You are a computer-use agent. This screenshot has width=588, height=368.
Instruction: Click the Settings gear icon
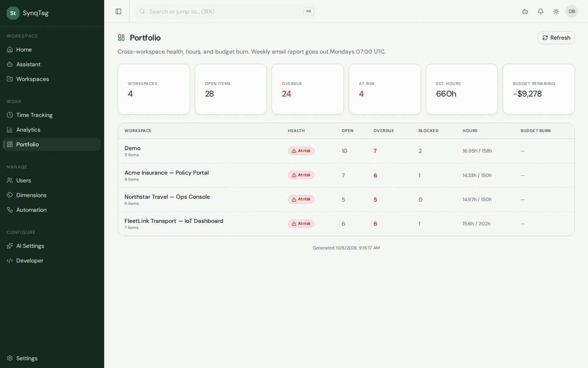point(10,358)
